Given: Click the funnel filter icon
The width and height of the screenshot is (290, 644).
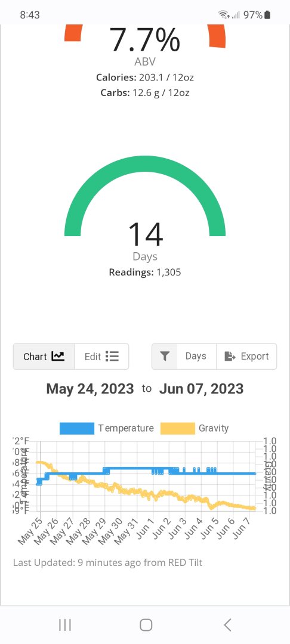Looking at the screenshot, I should [165, 357].
